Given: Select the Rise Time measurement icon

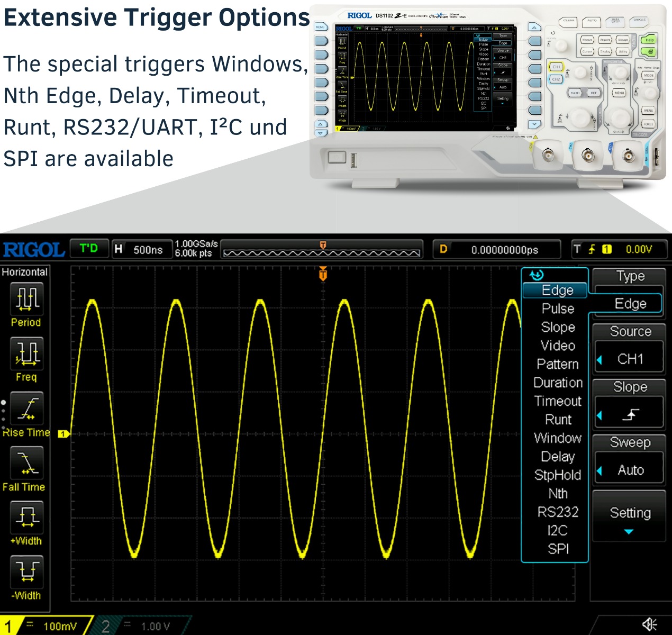Looking at the screenshot, I should [26, 408].
